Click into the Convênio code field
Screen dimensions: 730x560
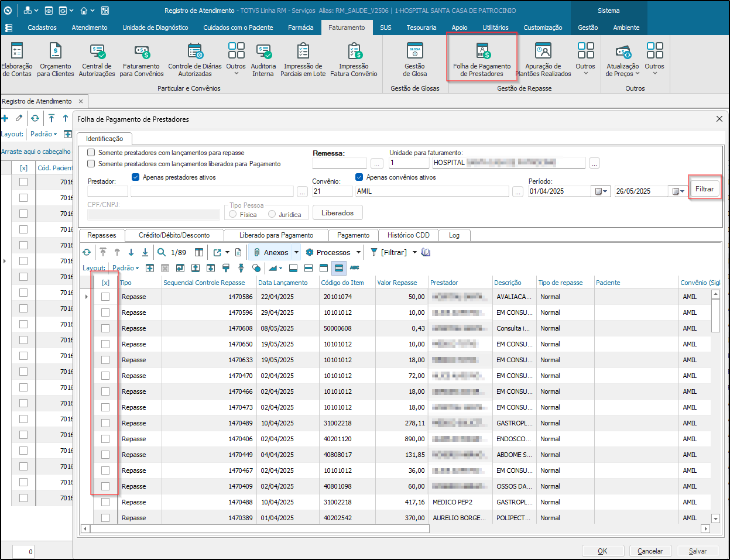[x=331, y=191]
